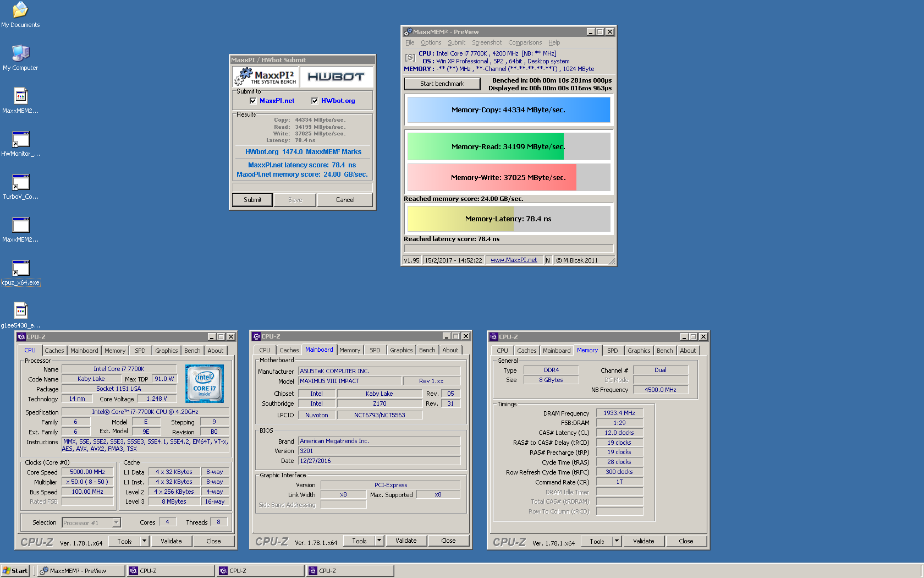Click the CPU-Z title icon of the Mainboard window

tap(256, 336)
